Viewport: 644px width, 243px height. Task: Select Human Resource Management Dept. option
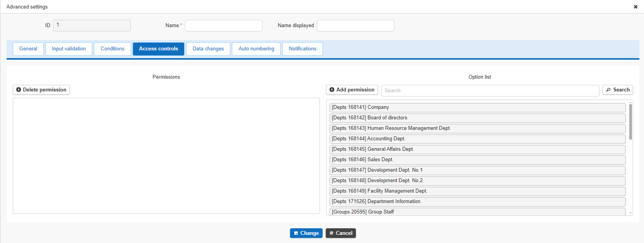point(477,128)
